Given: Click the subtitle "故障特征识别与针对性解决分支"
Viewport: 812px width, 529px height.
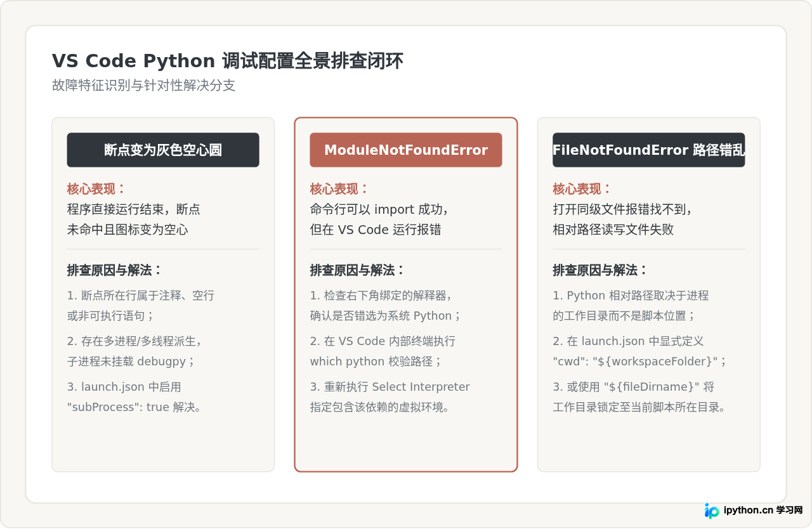Looking at the screenshot, I should coord(143,86).
